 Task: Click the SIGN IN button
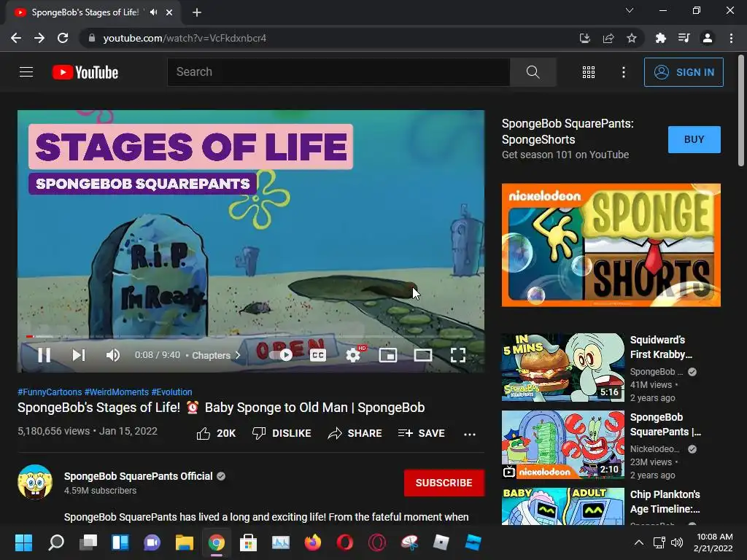[x=684, y=72]
